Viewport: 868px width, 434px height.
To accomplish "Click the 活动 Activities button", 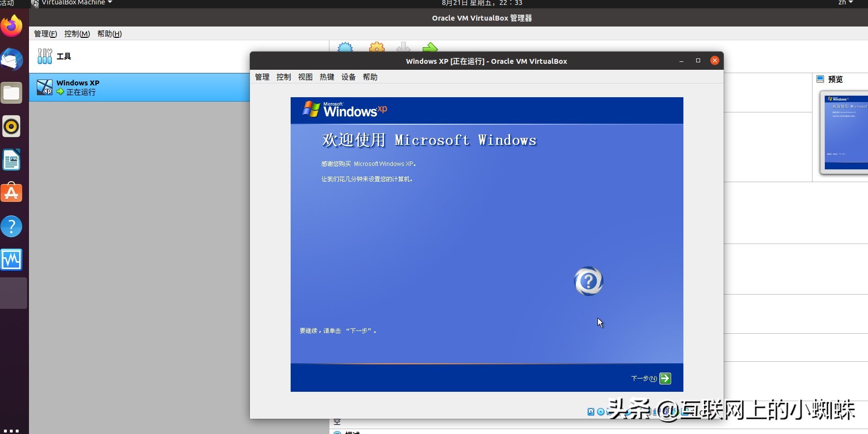I will pyautogui.click(x=7, y=3).
